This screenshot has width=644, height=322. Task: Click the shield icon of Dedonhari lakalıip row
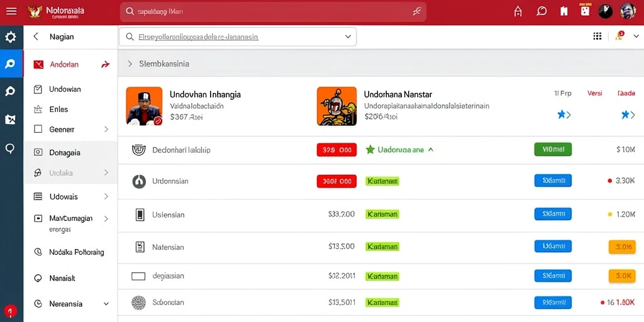139,150
